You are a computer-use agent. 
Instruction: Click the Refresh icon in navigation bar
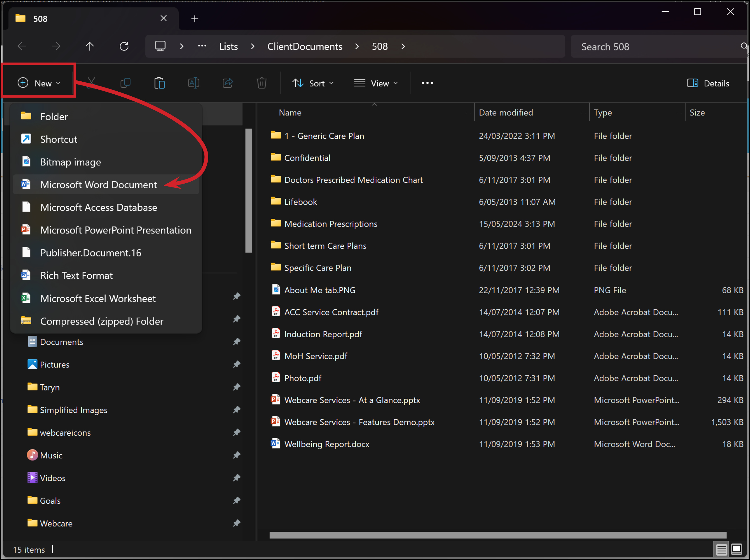tap(124, 46)
